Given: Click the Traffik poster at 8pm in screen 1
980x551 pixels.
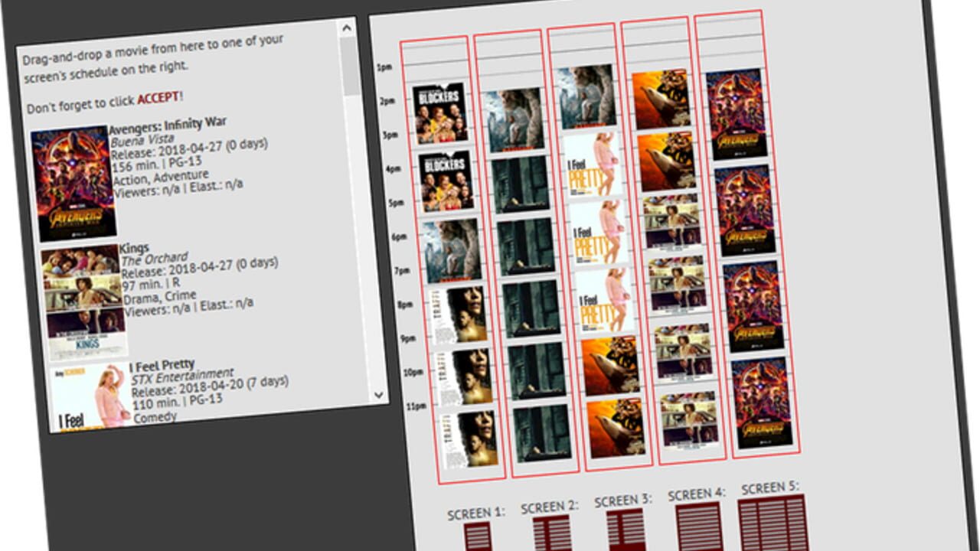Looking at the screenshot, I should [459, 316].
